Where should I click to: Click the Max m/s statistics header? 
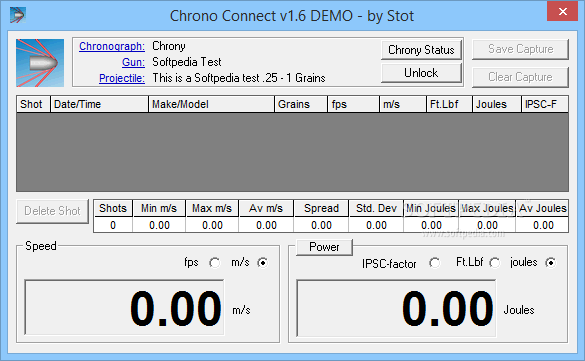[212, 208]
